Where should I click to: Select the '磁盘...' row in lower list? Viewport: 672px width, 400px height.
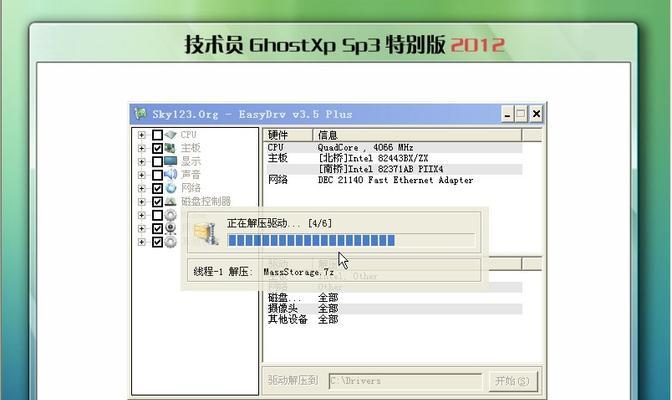(x=393, y=298)
